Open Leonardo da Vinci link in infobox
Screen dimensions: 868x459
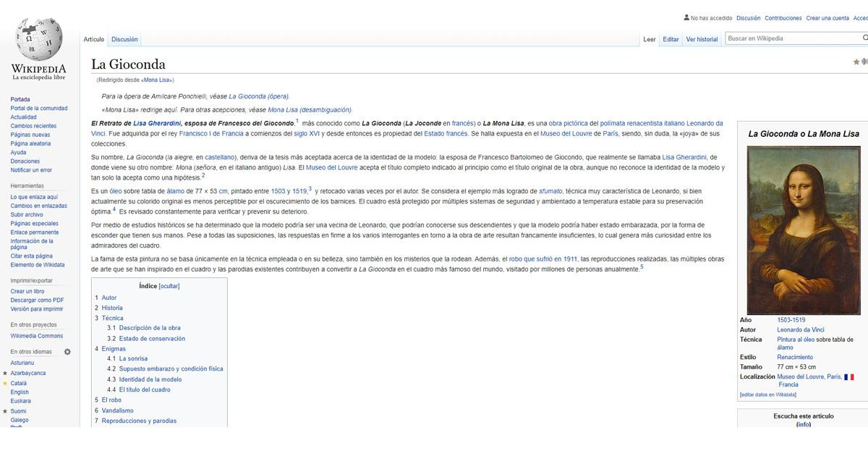(x=801, y=329)
